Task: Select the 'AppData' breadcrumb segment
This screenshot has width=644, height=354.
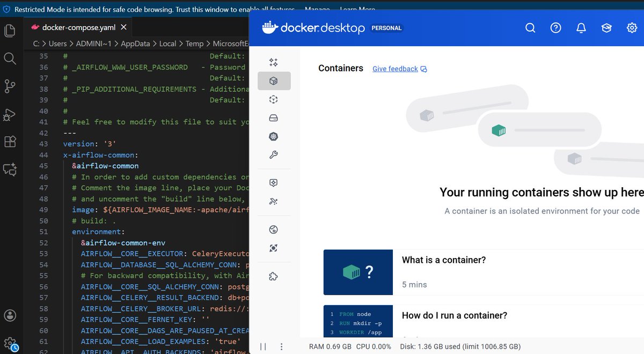Action: coord(135,43)
